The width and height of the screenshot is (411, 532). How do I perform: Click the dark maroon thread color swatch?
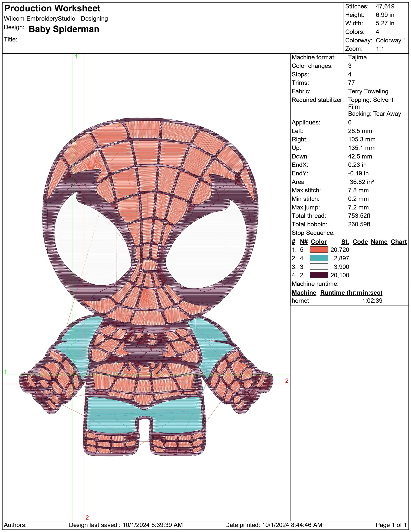[319, 275]
